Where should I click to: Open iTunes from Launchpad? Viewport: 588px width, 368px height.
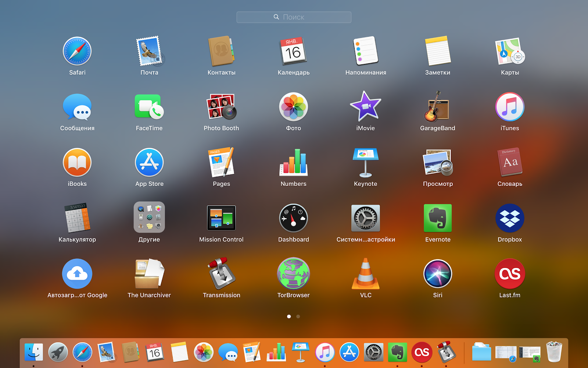point(509,107)
